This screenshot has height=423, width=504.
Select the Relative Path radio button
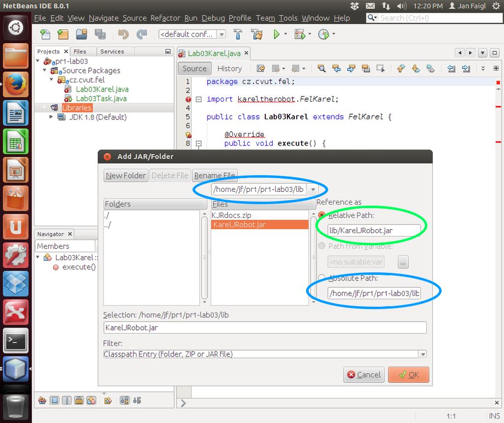(x=321, y=215)
